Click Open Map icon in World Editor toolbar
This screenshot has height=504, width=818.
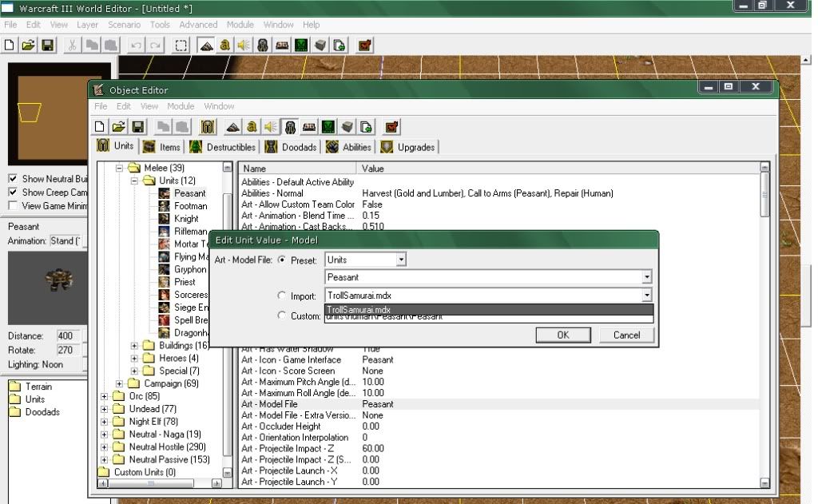(x=28, y=46)
